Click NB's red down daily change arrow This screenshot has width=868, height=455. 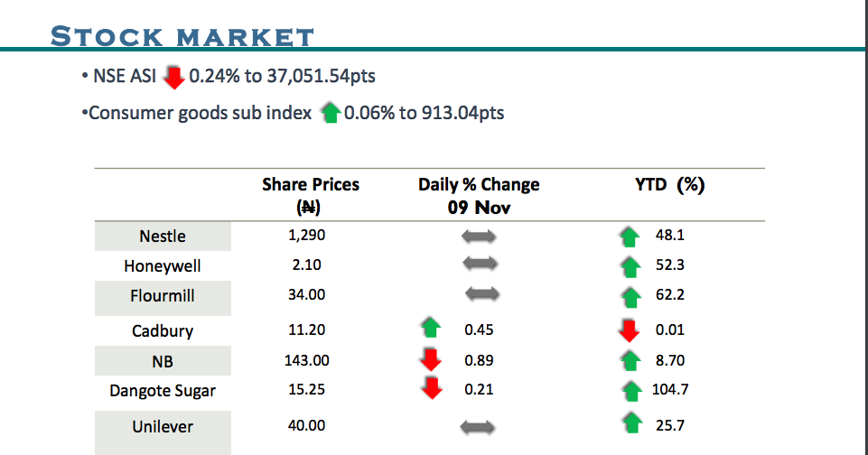pyautogui.click(x=431, y=361)
